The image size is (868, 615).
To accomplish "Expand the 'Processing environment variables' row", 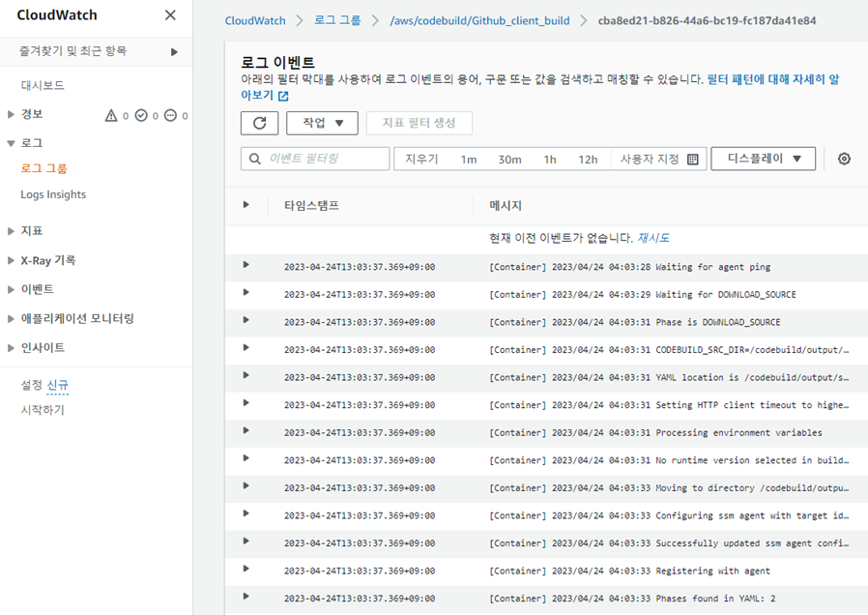I will 246,430.
